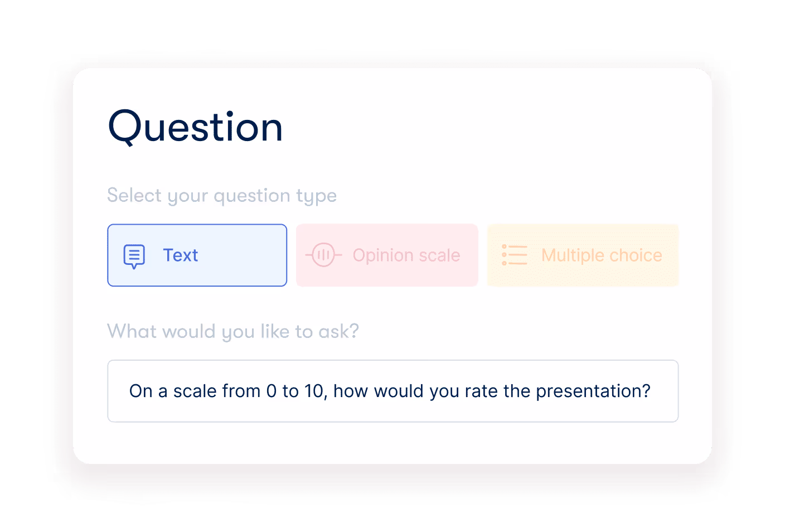785x532 pixels.
Task: Select the question about rating the presentation
Action: click(x=389, y=391)
